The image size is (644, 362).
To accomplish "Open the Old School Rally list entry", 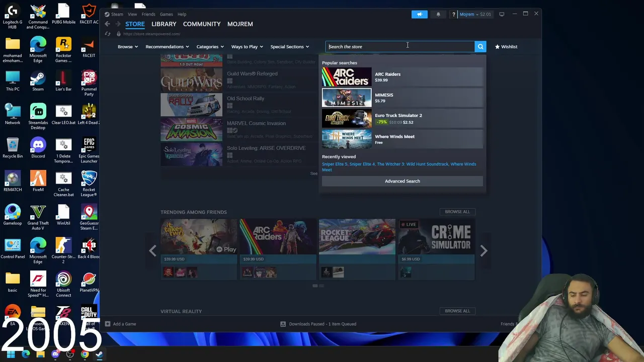I will [x=239, y=105].
